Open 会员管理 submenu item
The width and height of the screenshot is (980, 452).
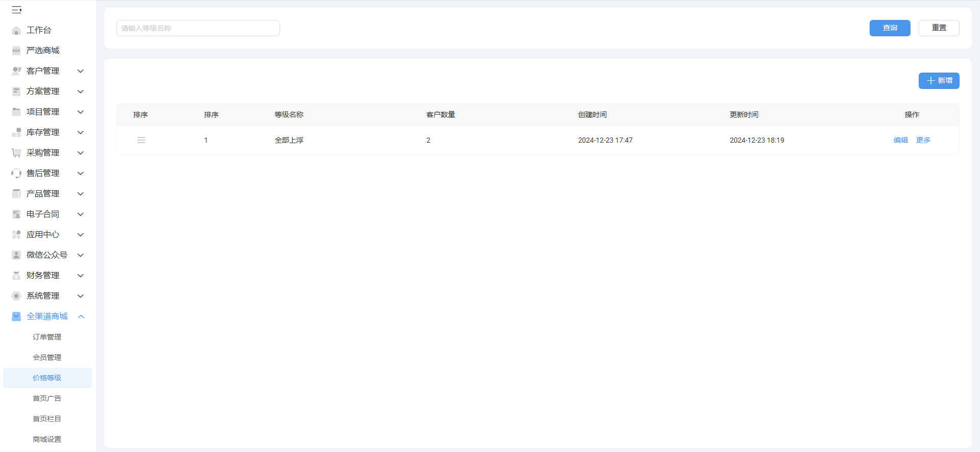[x=47, y=357]
